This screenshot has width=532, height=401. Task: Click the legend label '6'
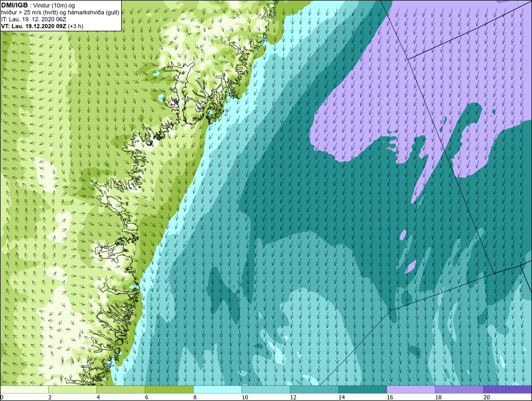coord(147,397)
